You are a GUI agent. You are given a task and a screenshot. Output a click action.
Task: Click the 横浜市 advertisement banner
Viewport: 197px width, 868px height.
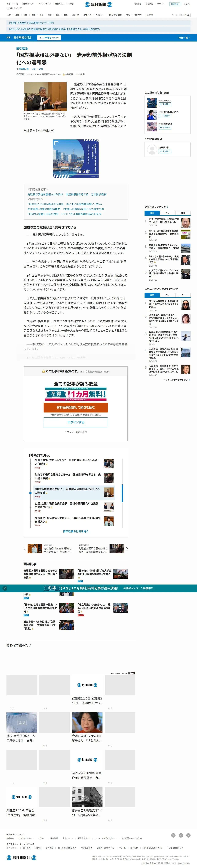[x=76, y=158]
